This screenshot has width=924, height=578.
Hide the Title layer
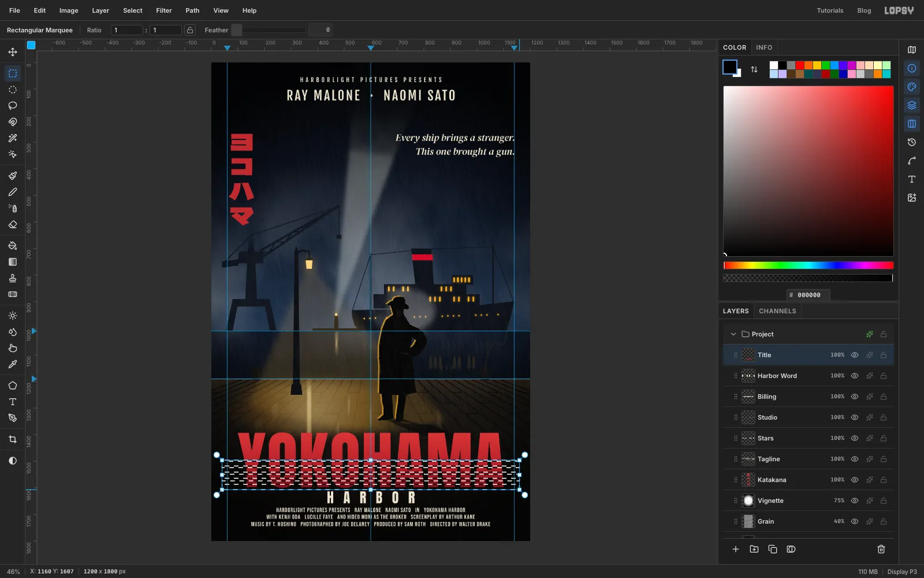click(x=855, y=355)
